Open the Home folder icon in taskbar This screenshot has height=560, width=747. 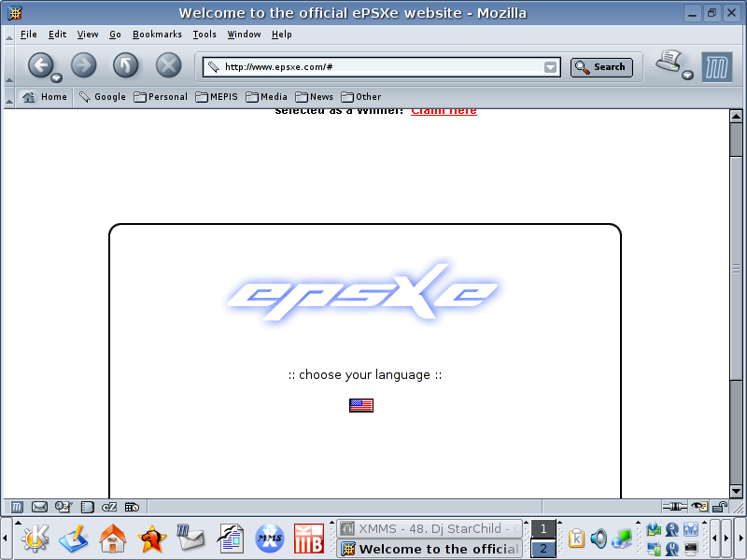(113, 538)
